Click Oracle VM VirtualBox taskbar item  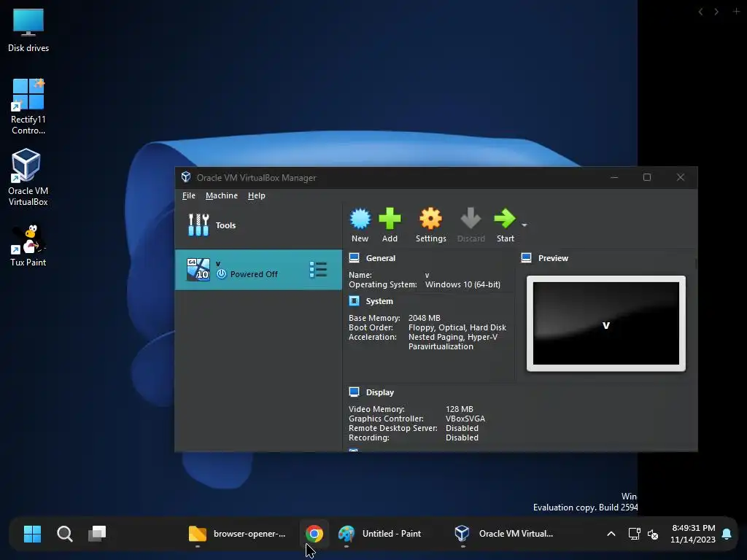505,534
